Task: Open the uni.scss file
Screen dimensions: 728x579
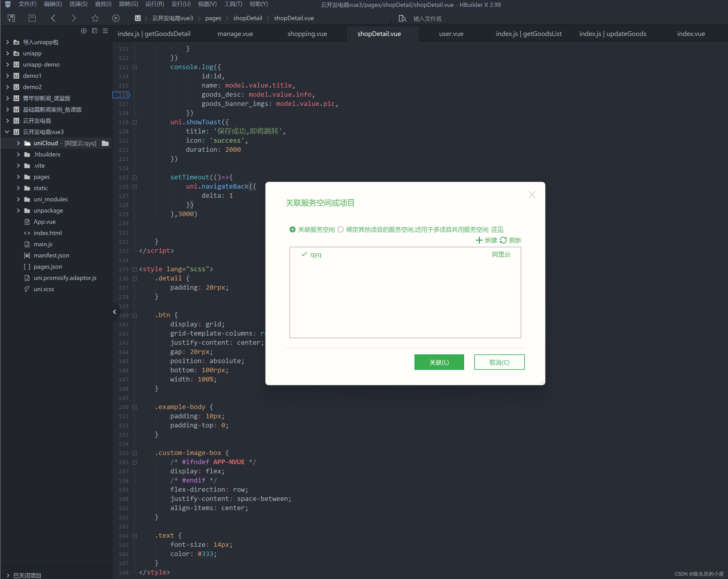Action: tap(44, 289)
